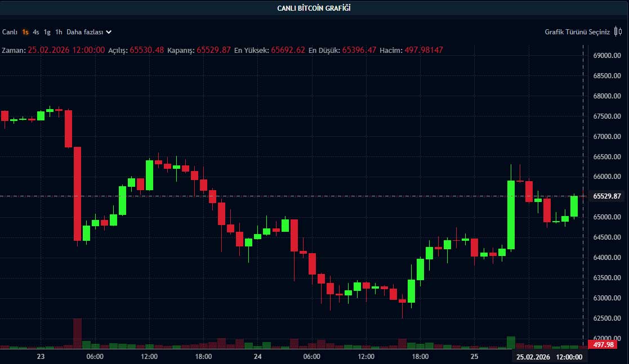
Task: Click the crosshair date label '25.02.2026 12:00:00'
Action: [548, 357]
